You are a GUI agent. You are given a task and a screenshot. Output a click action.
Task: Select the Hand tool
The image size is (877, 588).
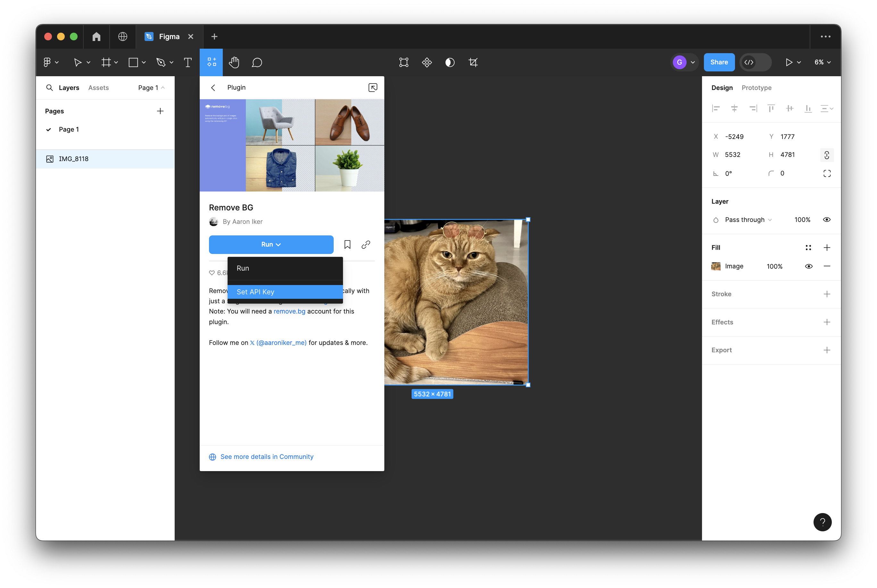point(234,62)
